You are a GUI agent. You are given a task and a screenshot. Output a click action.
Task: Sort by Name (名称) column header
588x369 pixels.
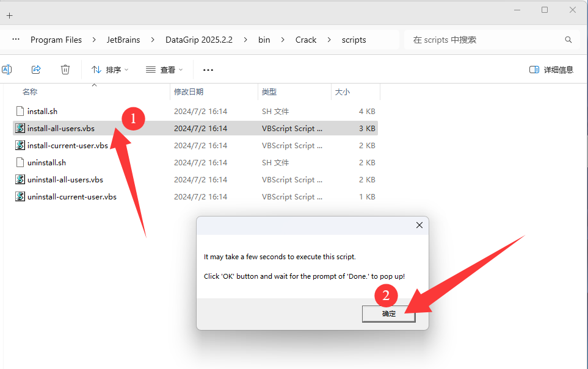tap(30, 91)
